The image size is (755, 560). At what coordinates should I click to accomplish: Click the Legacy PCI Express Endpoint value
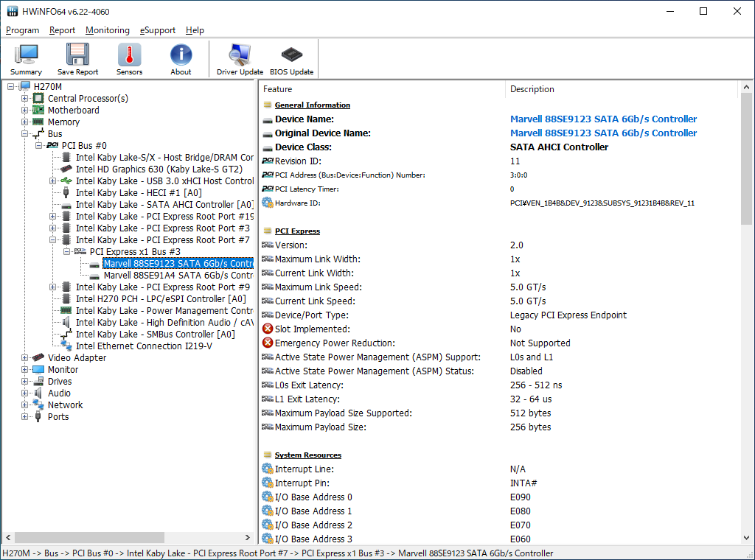click(568, 315)
